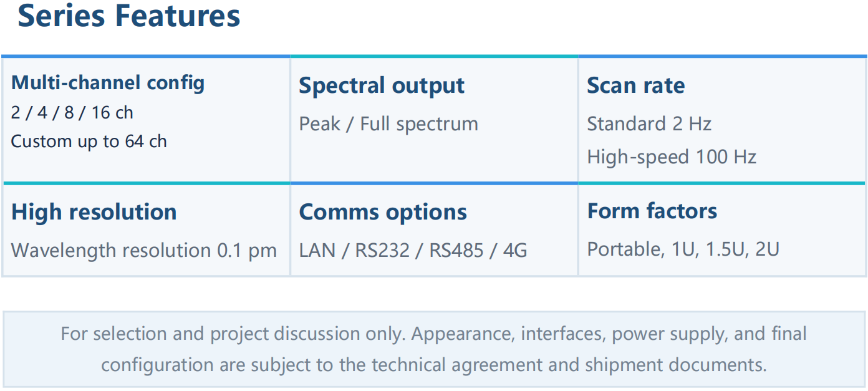The height and width of the screenshot is (391, 868).
Task: Select the High resolution heading
Action: pyautogui.click(x=94, y=212)
